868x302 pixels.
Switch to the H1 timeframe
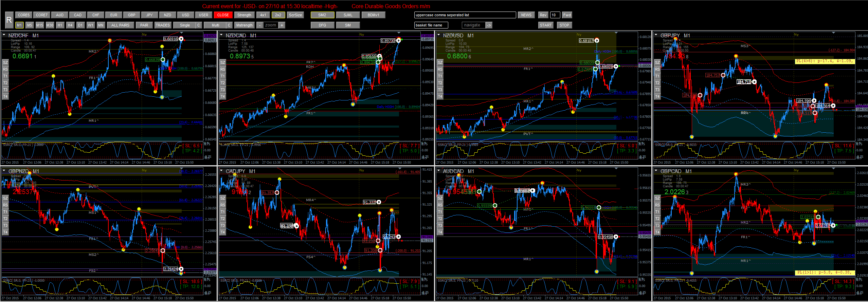(x=60, y=25)
